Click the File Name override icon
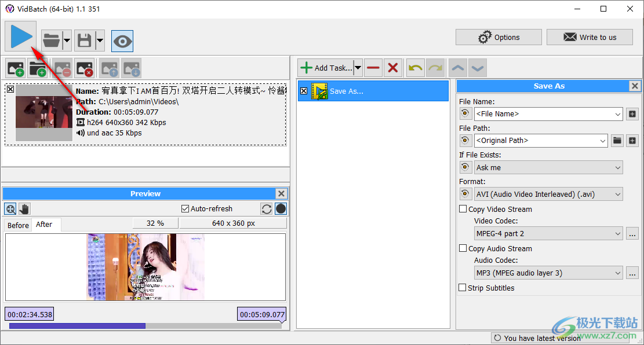Screen dimensions: 644x345 (x=465, y=113)
